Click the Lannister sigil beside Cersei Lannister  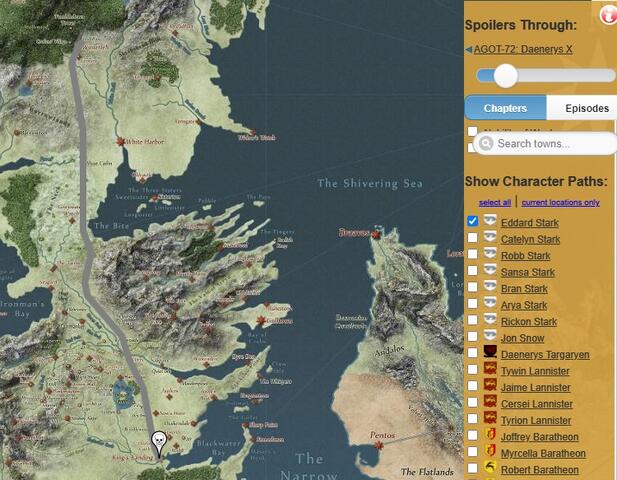[x=490, y=402]
